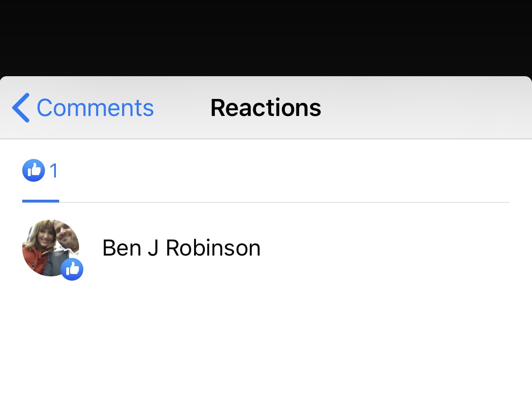This screenshot has height=407, width=532.
Task: Tap the word Robinson in the name
Action: point(213,248)
